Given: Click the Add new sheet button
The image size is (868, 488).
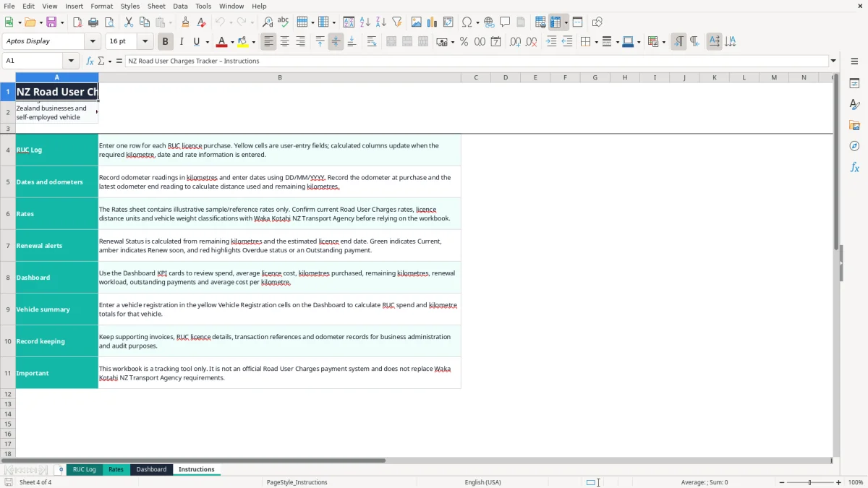Looking at the screenshot, I should 61,469.
